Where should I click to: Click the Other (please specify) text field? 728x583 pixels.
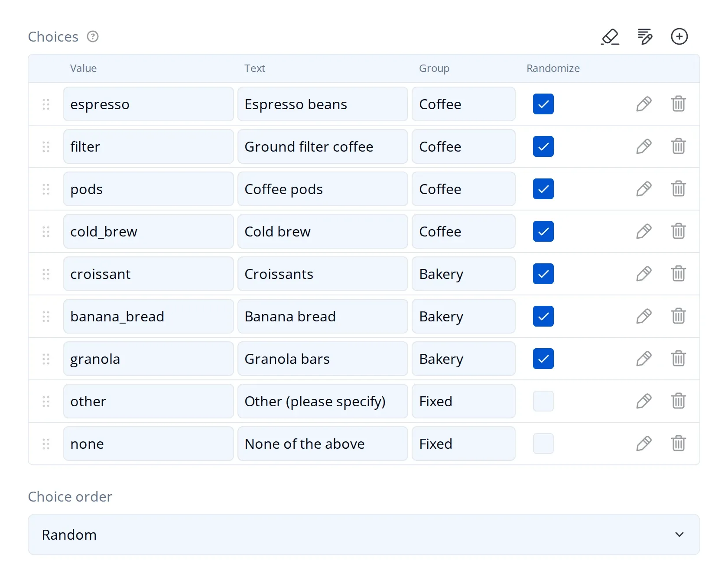click(323, 401)
